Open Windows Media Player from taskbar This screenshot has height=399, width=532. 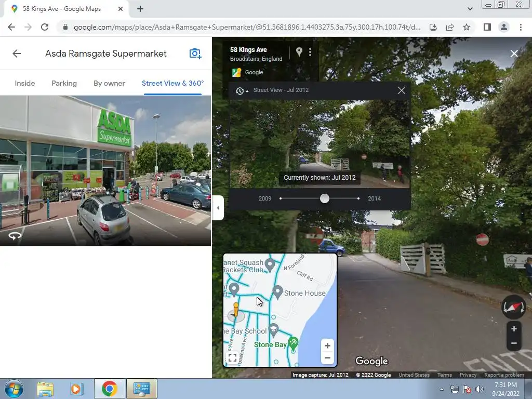(76, 389)
